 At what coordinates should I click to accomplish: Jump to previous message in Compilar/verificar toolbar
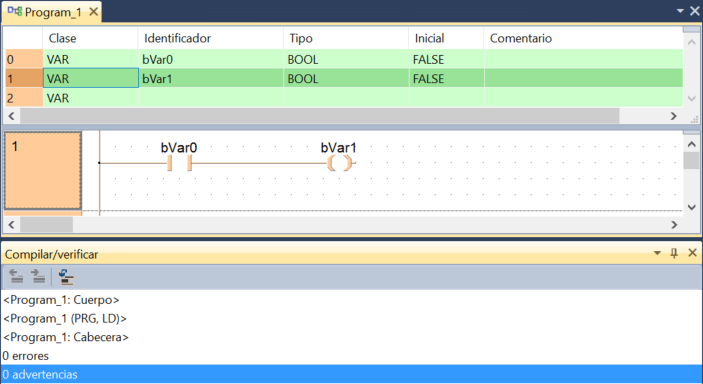click(x=16, y=276)
